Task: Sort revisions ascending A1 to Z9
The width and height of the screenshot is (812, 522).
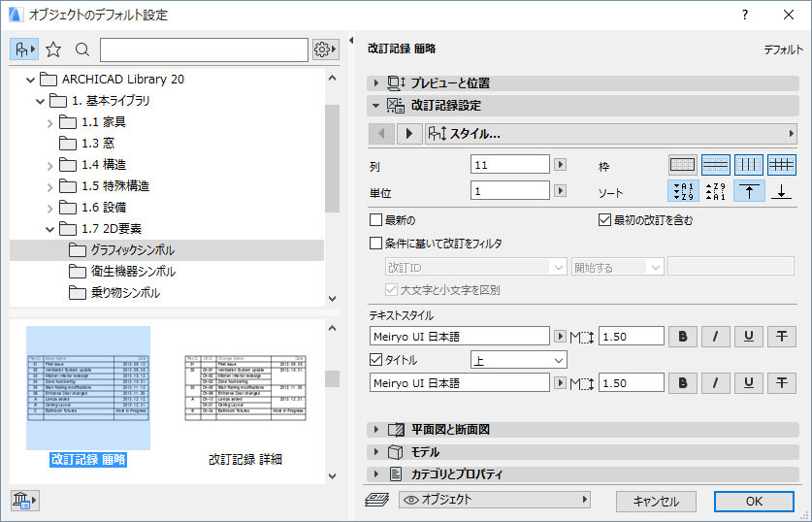Action: (x=683, y=191)
